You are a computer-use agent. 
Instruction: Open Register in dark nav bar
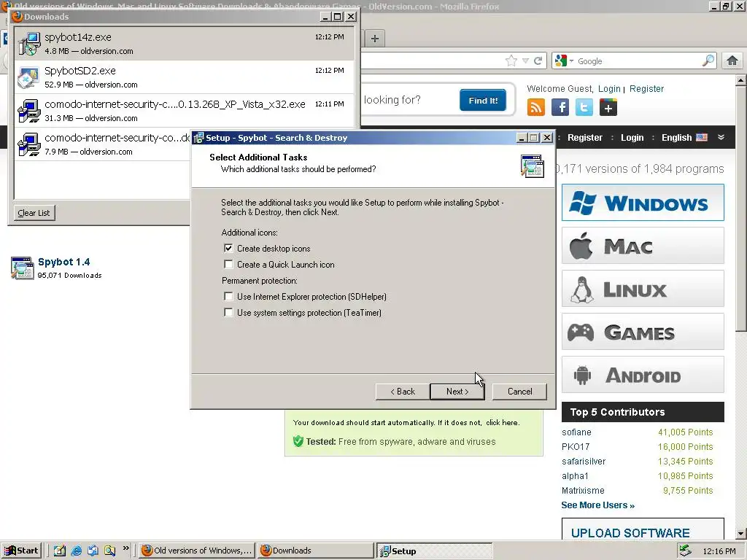tap(584, 138)
